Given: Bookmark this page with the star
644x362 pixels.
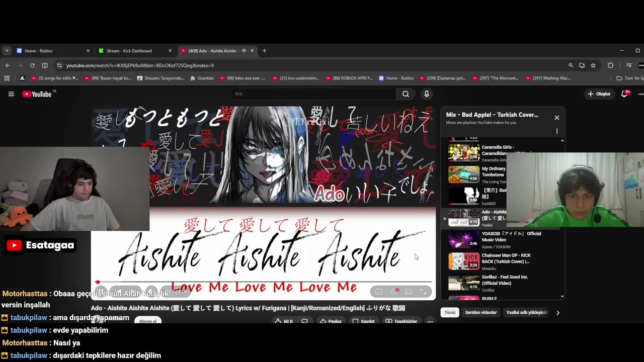Looking at the screenshot, I should click(x=593, y=65).
